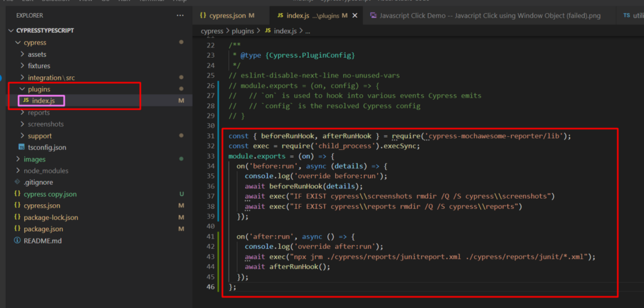The width and height of the screenshot is (644, 308).
Task: Click the braces icon beside package.json
Action: point(19,229)
